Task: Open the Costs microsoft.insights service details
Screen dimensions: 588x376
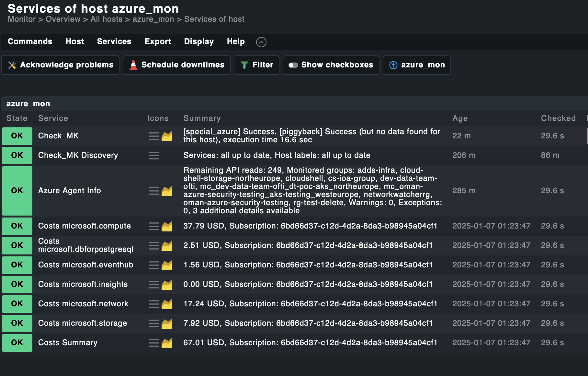Action: [x=83, y=284]
